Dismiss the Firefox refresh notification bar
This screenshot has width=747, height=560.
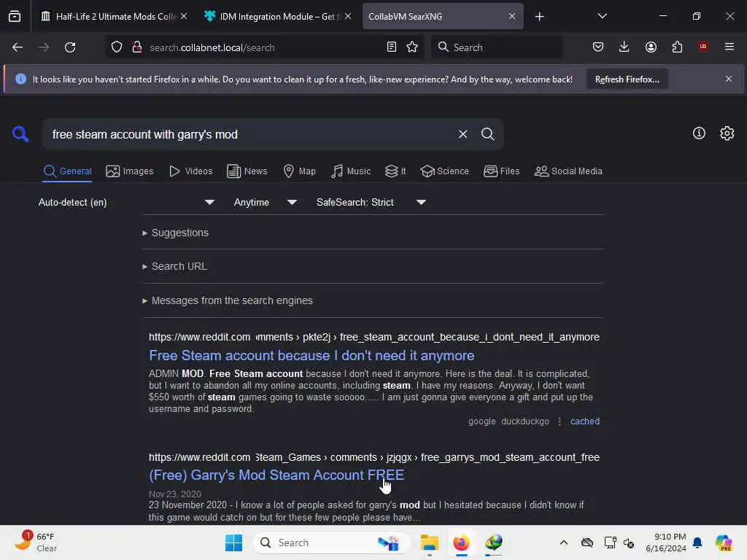coord(729,79)
